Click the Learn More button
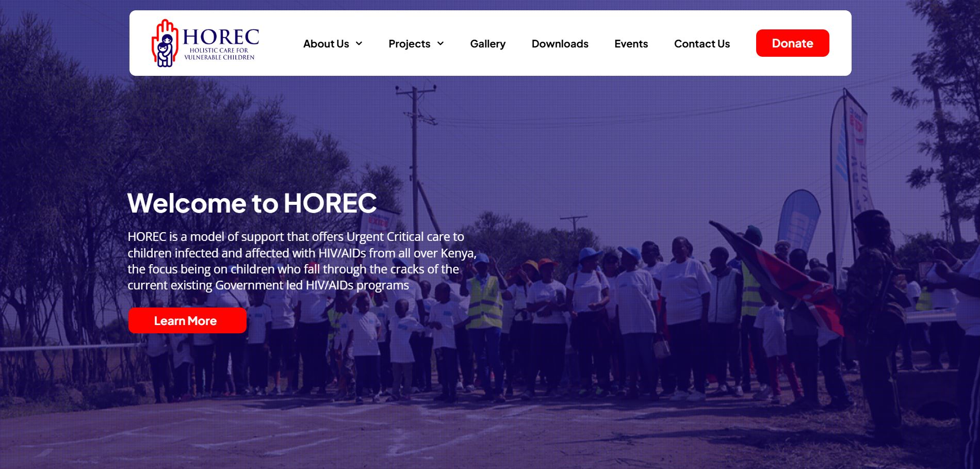Viewport: 980px width, 469px height. (187, 320)
